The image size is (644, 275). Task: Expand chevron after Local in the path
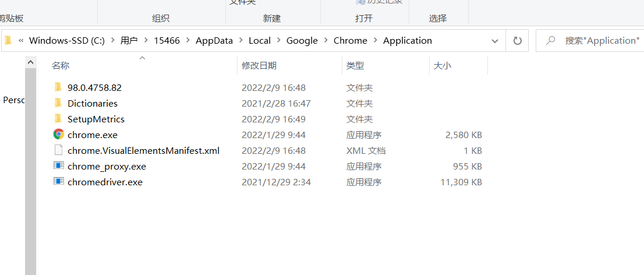(278, 41)
